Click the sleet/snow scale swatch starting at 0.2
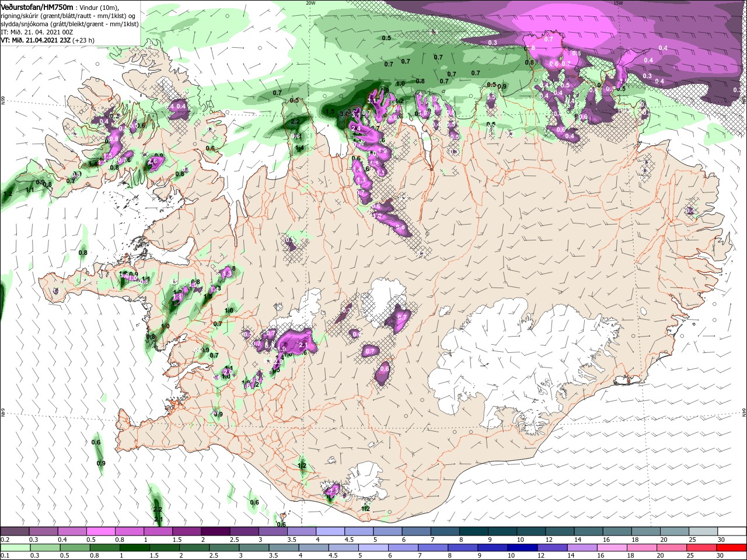 click(x=15, y=531)
